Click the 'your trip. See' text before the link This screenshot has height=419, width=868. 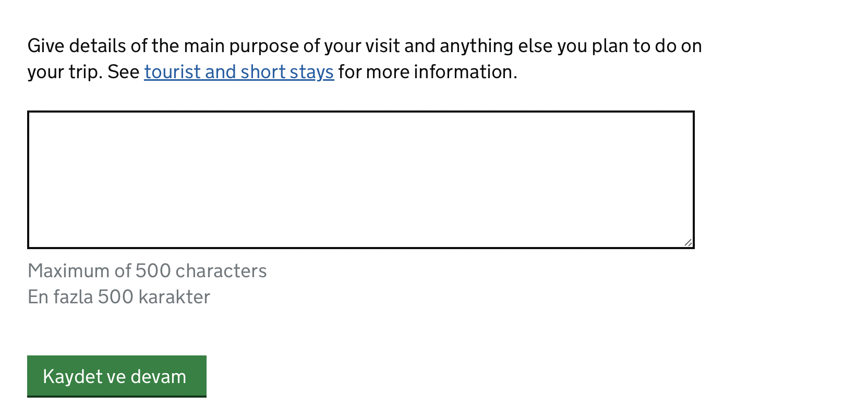pos(83,72)
